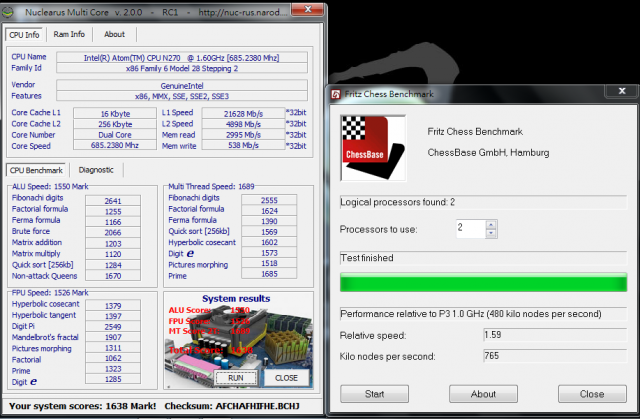640x419 pixels.
Task: Click the Fritz Chess Benchmark title icon
Action: coord(336,94)
